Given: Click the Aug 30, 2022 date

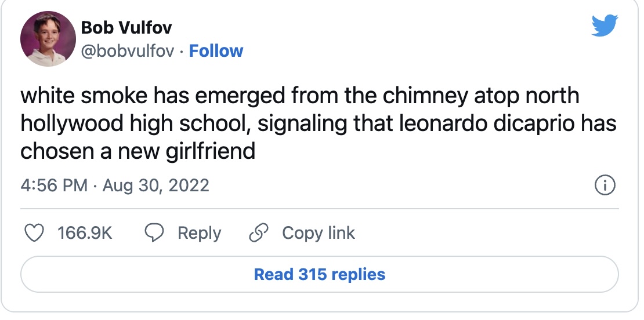Looking at the screenshot, I should pyautogui.click(x=155, y=186).
